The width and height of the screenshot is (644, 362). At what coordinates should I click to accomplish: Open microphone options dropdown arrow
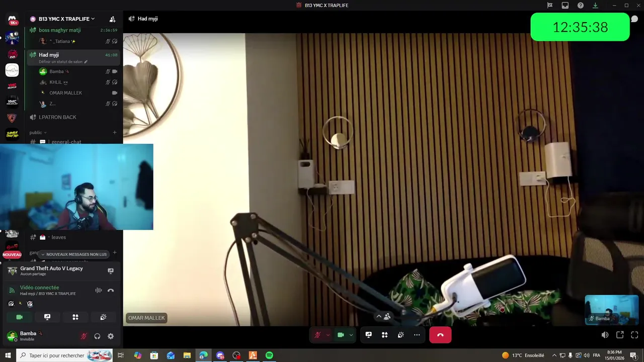point(328,335)
